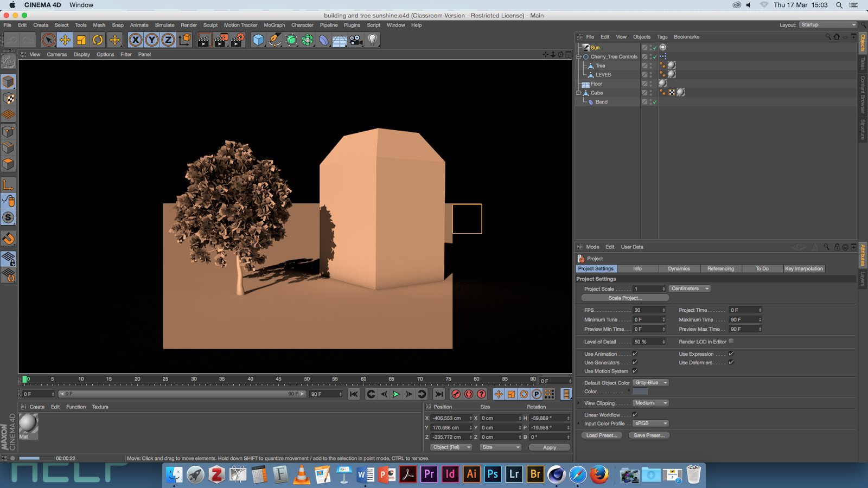Select the Mat material thumbnail
The width and height of the screenshot is (868, 488).
(28, 424)
